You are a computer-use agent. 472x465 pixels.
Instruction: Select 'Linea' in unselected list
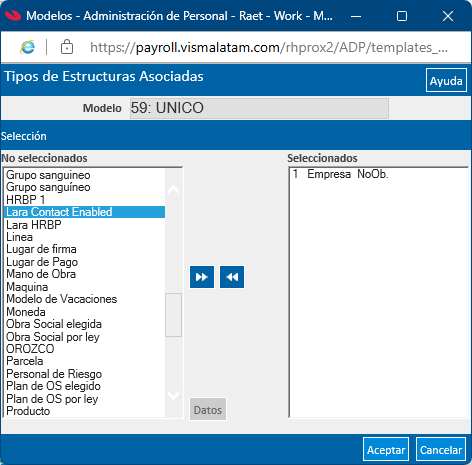[x=85, y=237]
